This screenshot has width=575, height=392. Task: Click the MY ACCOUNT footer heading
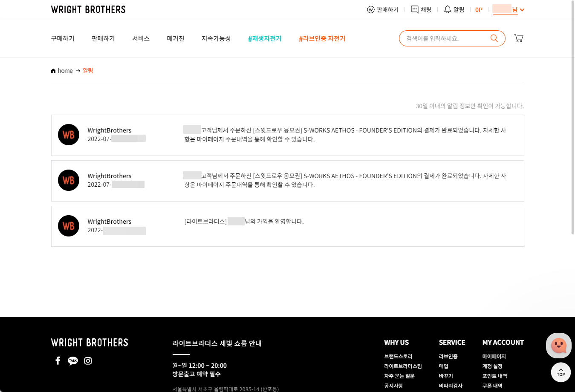tap(503, 343)
